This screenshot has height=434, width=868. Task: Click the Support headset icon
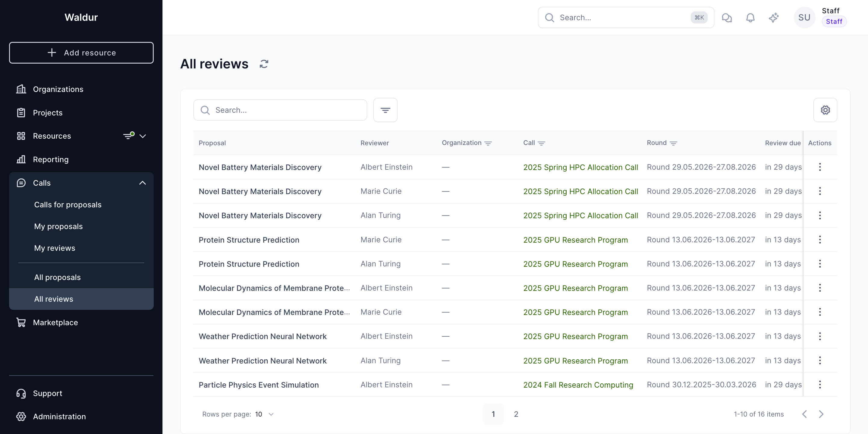21,393
